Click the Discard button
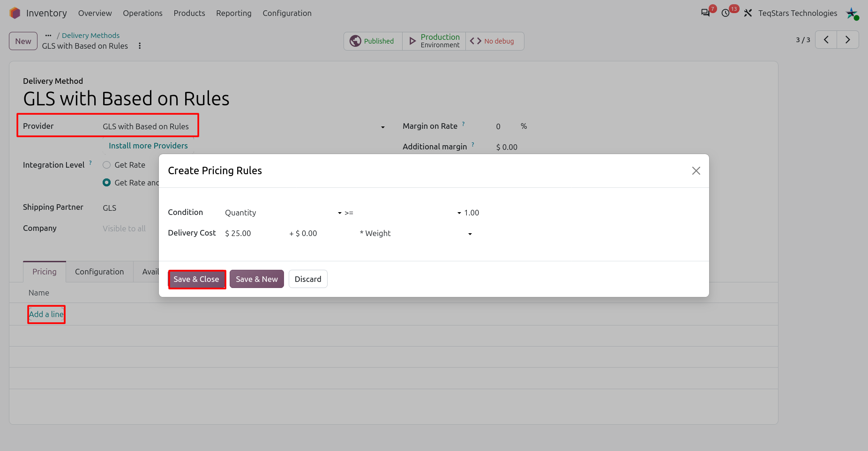 pyautogui.click(x=308, y=279)
